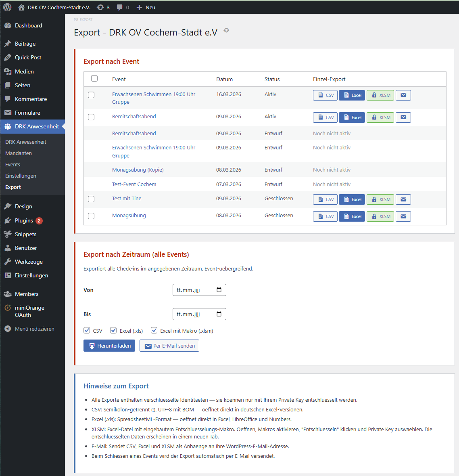Export active Bereitschaftsabend as Excel

point(352,117)
